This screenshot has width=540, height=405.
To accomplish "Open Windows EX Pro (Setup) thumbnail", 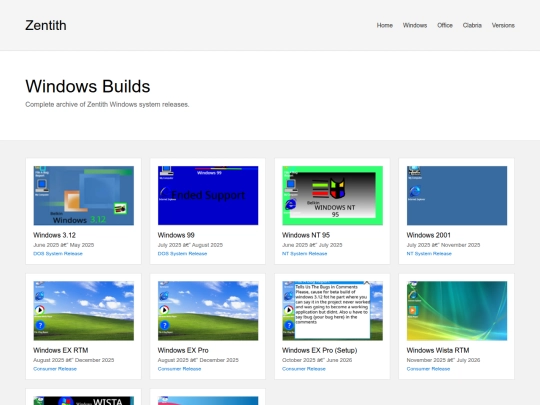I will pyautogui.click(x=332, y=311).
